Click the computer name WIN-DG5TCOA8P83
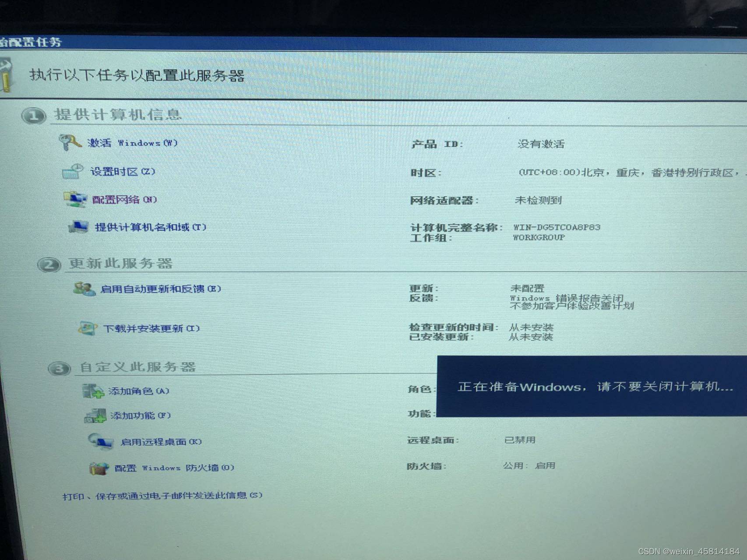Viewport: 747px width, 560px height. click(x=557, y=227)
